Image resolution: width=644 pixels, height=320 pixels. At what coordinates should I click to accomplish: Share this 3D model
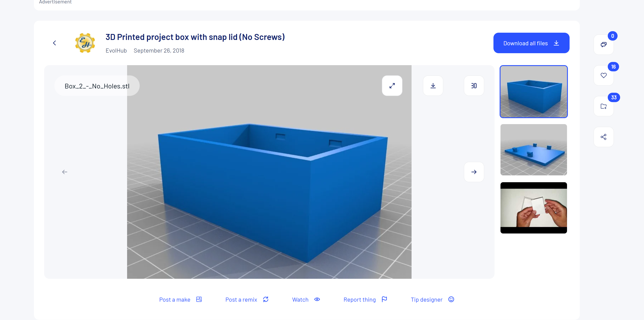pos(603,137)
